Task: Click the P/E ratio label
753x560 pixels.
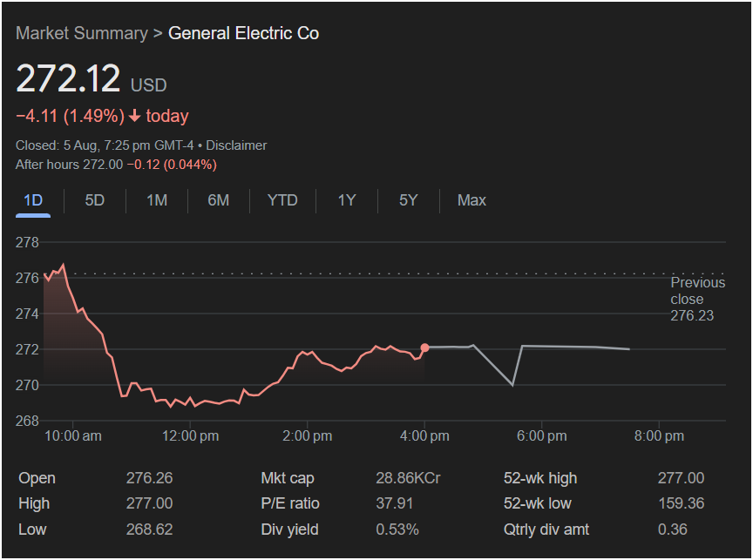Action: point(290,503)
